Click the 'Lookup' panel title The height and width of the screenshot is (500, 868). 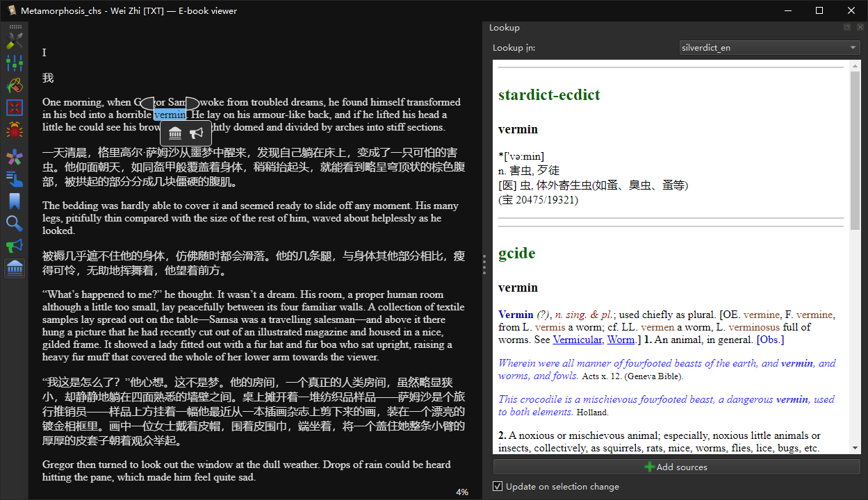[505, 28]
